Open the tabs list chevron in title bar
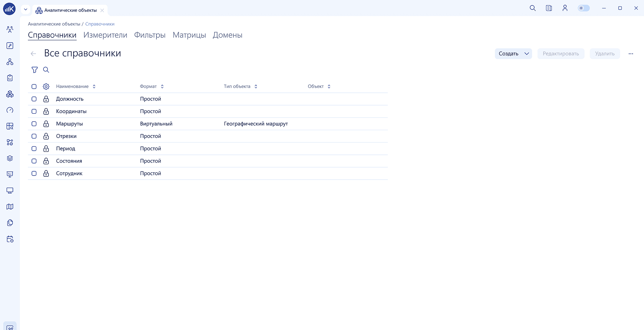The height and width of the screenshot is (330, 644). click(26, 10)
